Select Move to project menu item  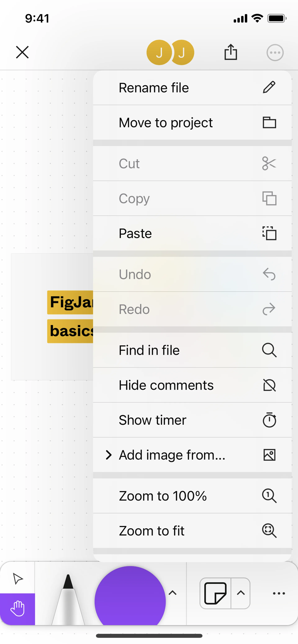tap(192, 123)
